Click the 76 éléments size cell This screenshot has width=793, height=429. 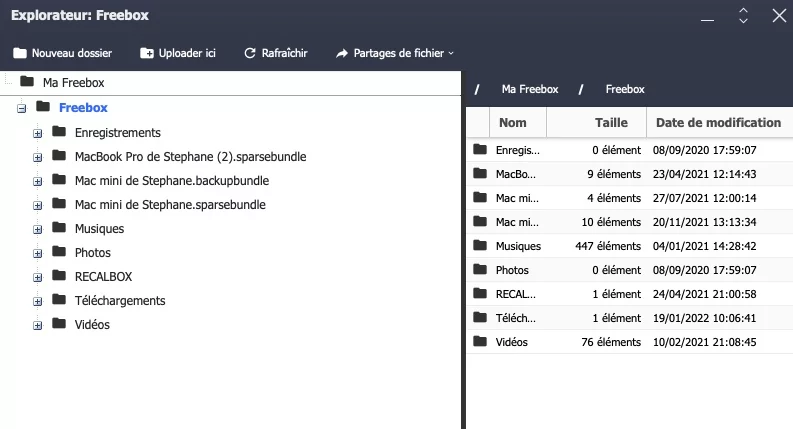(611, 342)
